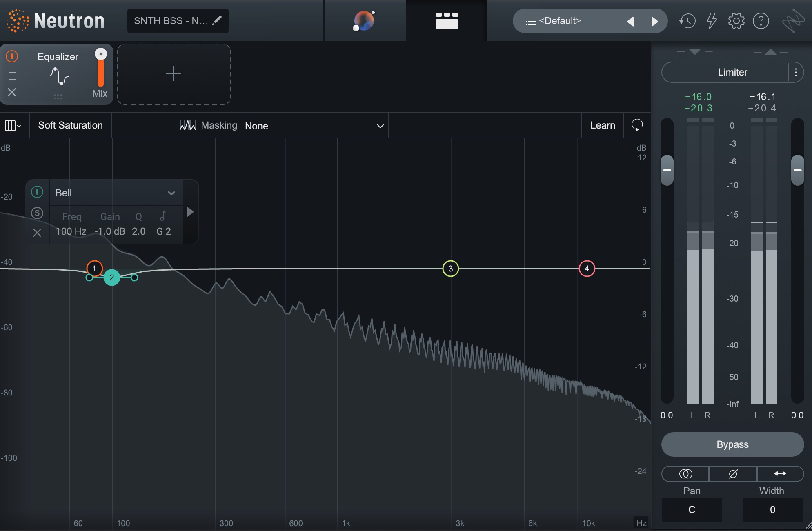Toggle the Limiter button
This screenshot has width=812, height=531.
725,72
